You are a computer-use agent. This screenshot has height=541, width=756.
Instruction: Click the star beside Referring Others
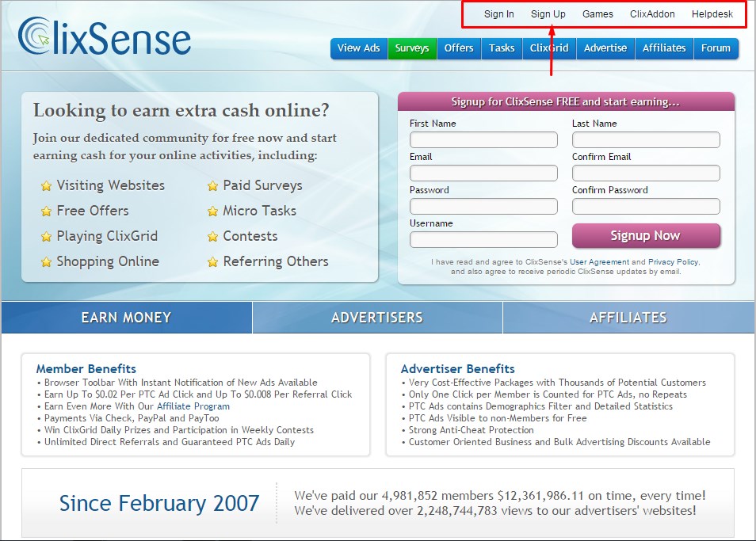[212, 261]
